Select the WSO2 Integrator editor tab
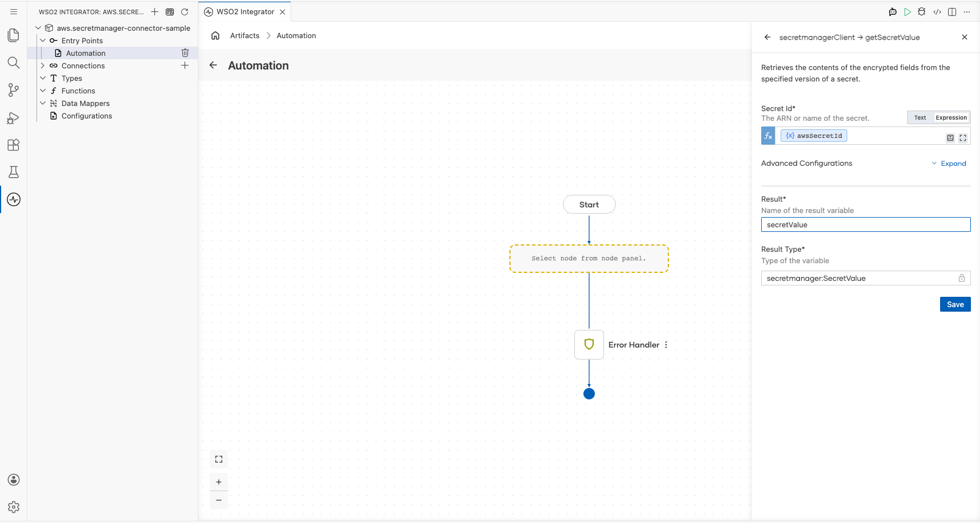 245,11
